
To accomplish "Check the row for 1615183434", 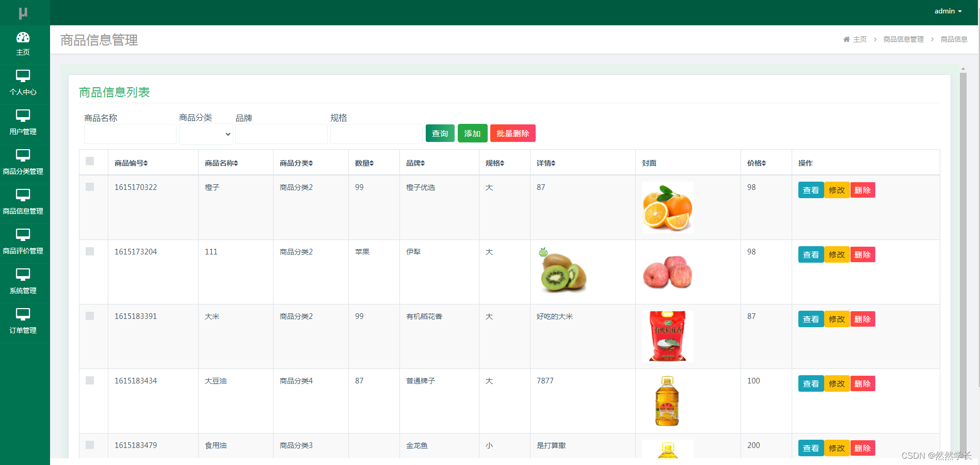I will click(x=90, y=380).
